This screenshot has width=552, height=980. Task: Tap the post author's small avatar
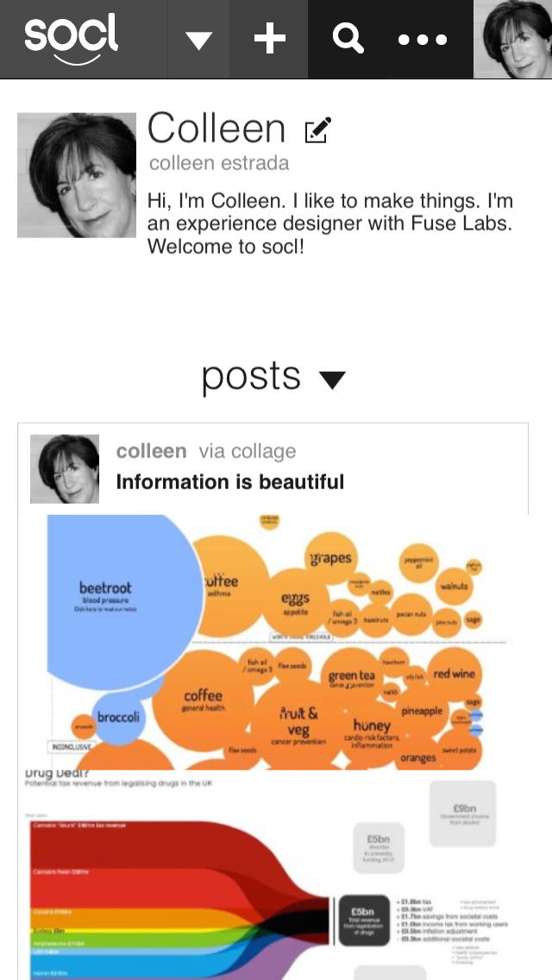point(65,468)
